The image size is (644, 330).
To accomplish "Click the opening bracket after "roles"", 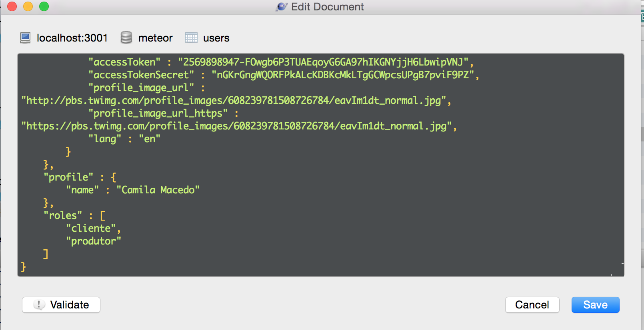I will (103, 216).
